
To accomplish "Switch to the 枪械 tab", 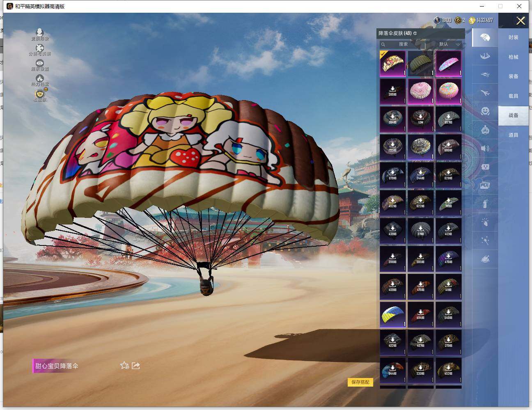I will (x=514, y=57).
